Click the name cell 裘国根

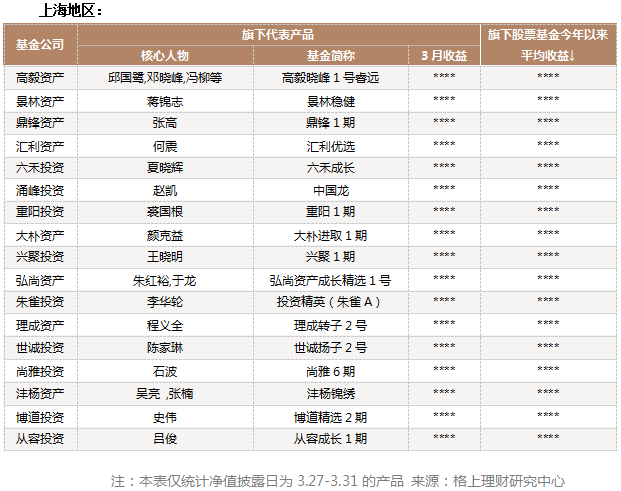(165, 212)
